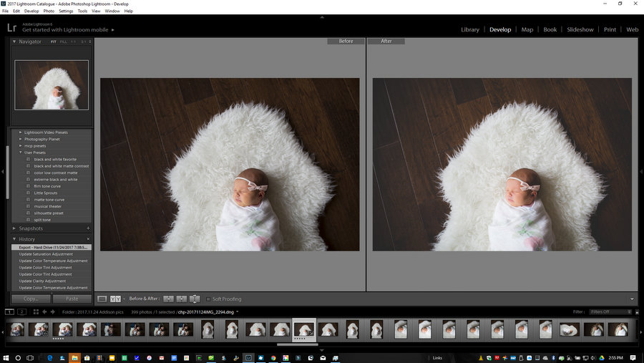Open Grid view icon above filmstrip

36,312
